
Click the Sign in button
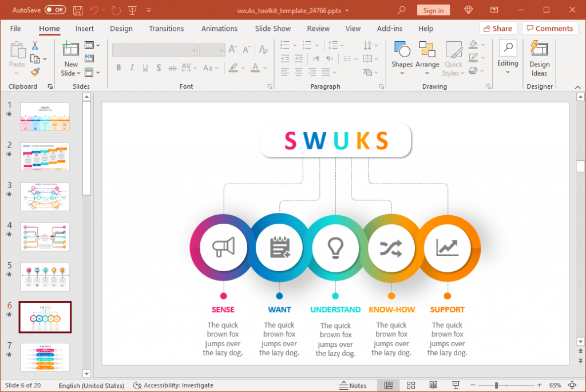[x=433, y=10]
